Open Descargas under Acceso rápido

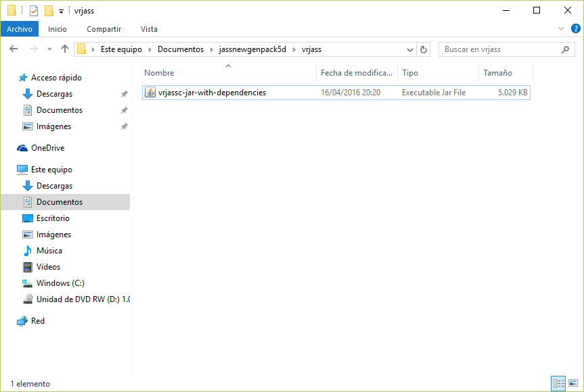click(x=54, y=94)
